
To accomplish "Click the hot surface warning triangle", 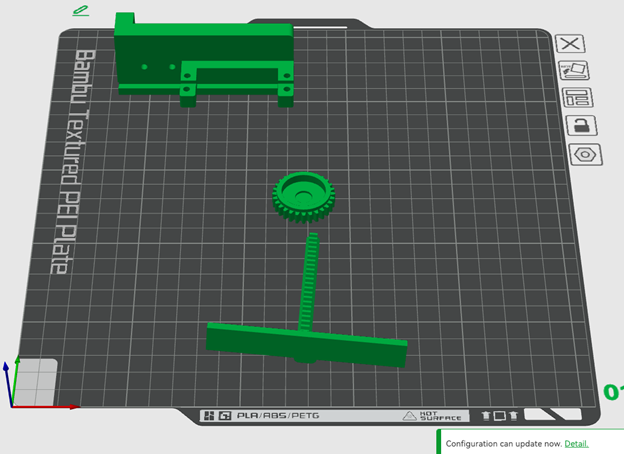I will click(408, 415).
